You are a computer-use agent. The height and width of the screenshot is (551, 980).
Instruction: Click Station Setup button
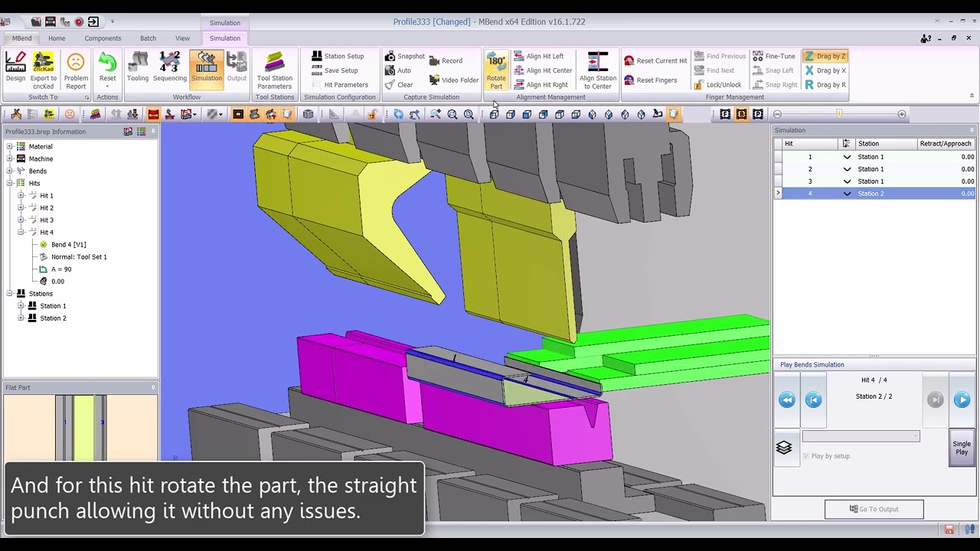pyautogui.click(x=338, y=56)
